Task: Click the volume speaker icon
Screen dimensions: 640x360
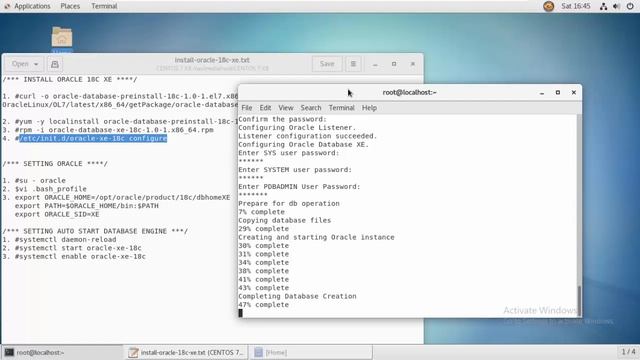Action: pyautogui.click(x=616, y=6)
